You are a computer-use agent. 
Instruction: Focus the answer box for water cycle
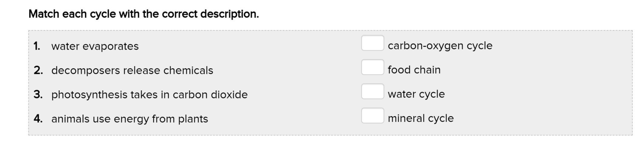(372, 91)
